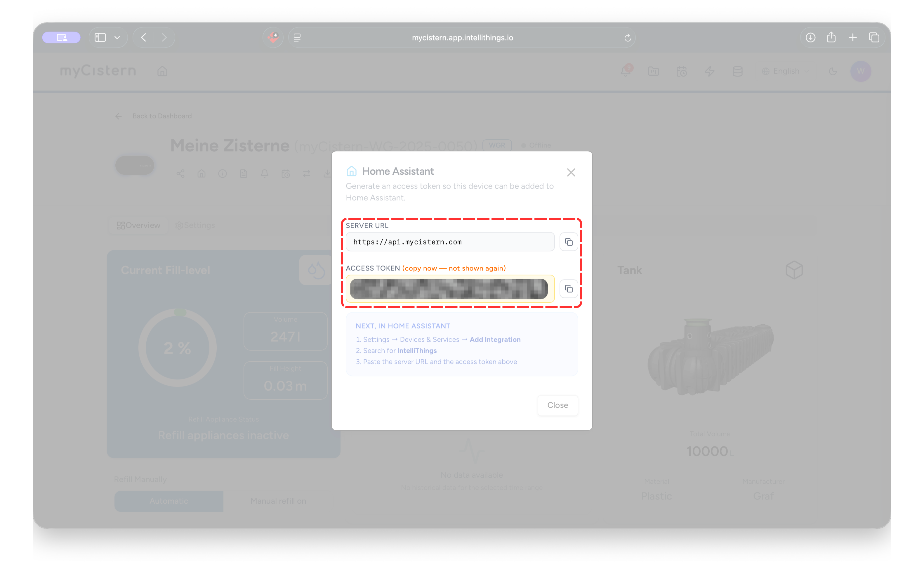Select Automatic refill mode
This screenshot has height=572, width=924.
point(169,501)
